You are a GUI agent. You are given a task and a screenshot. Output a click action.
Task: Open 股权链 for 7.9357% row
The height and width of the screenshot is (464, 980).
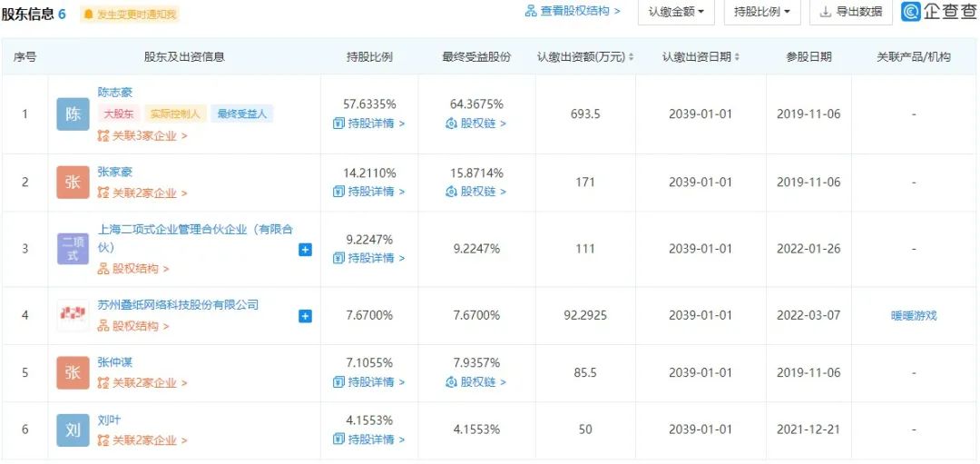click(x=476, y=381)
